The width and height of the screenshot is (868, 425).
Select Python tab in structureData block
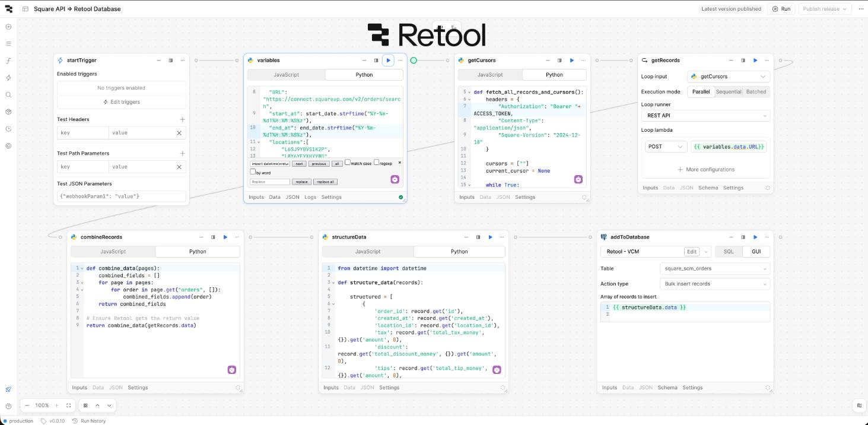[x=459, y=252]
